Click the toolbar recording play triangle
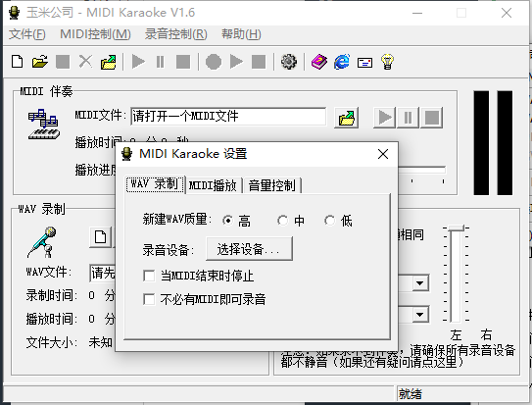The height and width of the screenshot is (405, 532). [x=236, y=62]
